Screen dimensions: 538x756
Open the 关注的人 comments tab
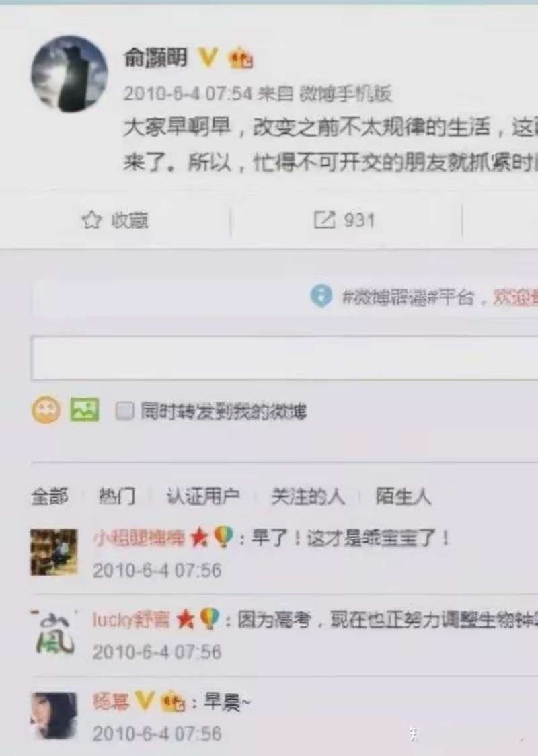click(x=307, y=496)
